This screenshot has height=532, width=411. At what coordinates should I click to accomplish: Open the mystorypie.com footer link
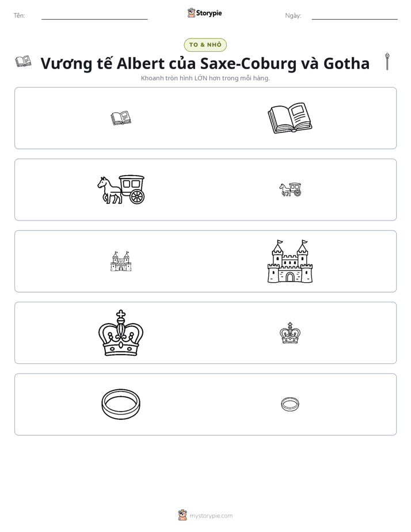(x=211, y=516)
